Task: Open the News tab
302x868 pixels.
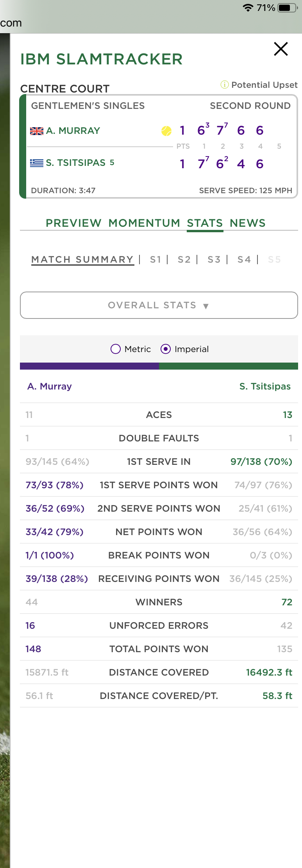Action: [248, 223]
